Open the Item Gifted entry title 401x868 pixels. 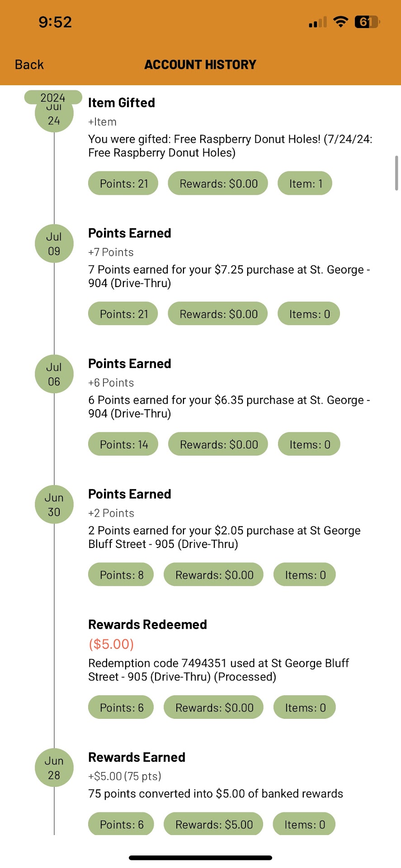pyautogui.click(x=122, y=103)
